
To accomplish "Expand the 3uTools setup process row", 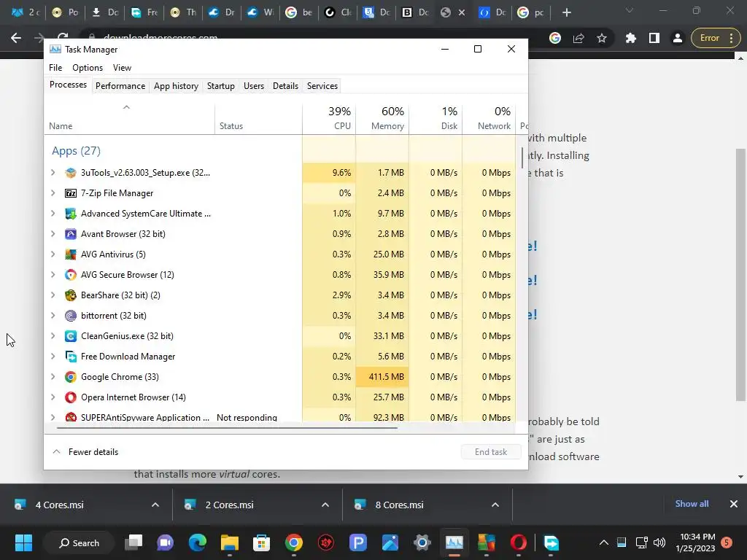I will (x=53, y=173).
